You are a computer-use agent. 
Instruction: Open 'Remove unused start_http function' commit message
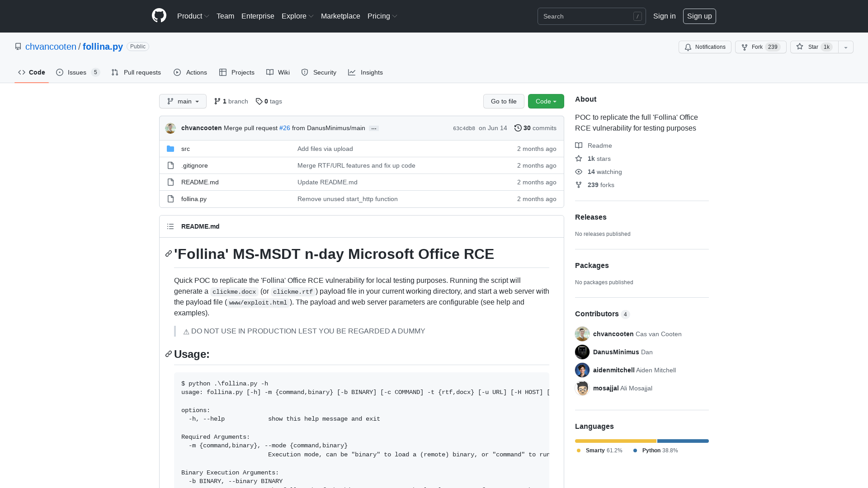pyautogui.click(x=348, y=199)
